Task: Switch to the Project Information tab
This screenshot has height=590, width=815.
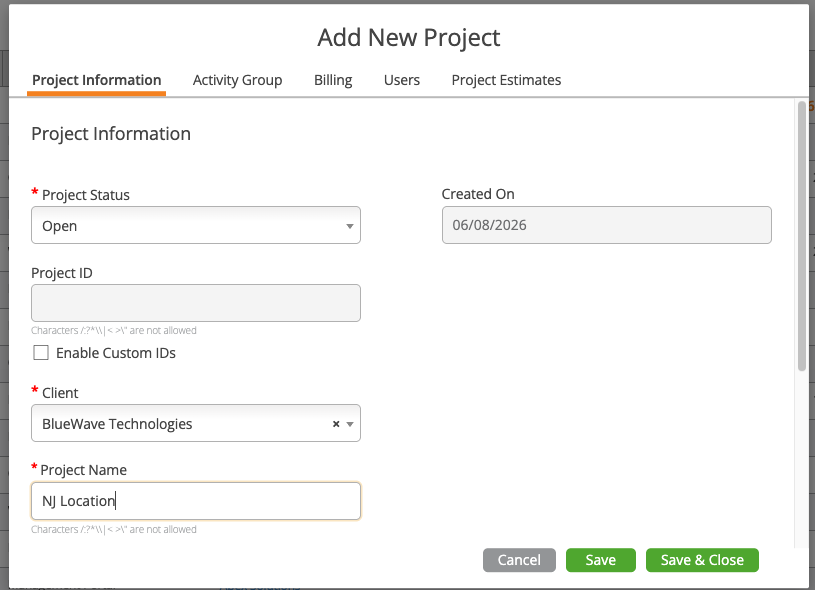Action: point(97,80)
